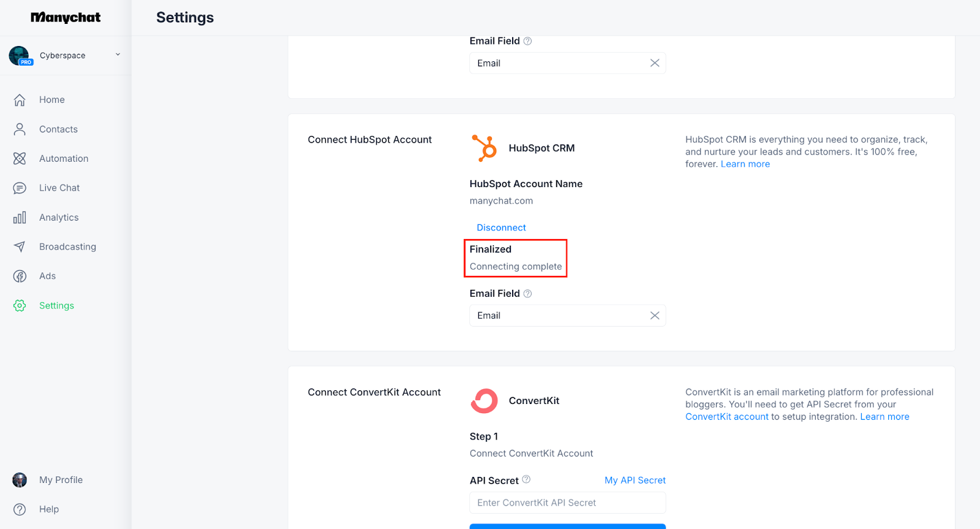Clear the HubSpot Email Field selection

click(654, 316)
